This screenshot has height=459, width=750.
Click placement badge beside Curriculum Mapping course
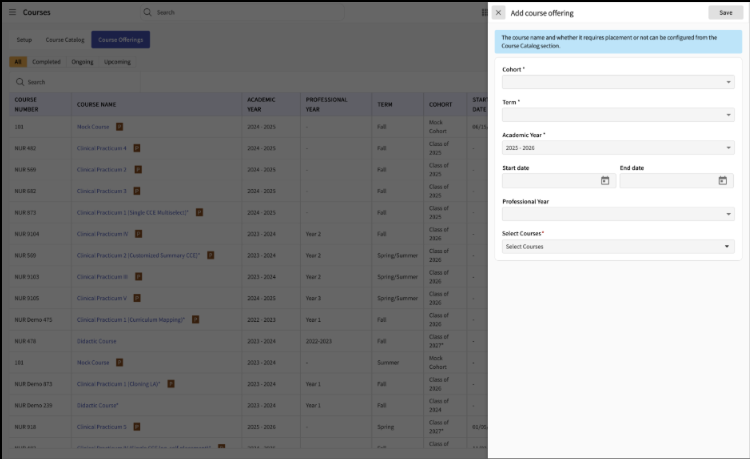(x=196, y=319)
